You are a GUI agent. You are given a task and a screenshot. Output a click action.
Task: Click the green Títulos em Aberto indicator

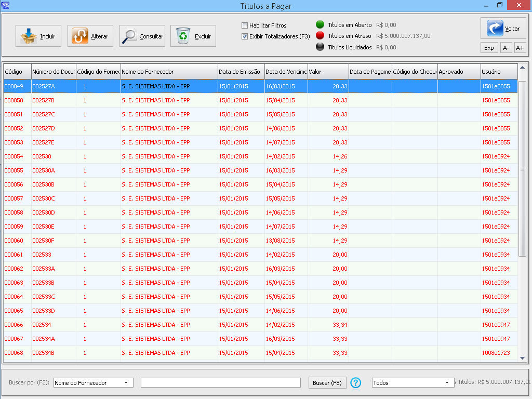pyautogui.click(x=320, y=25)
